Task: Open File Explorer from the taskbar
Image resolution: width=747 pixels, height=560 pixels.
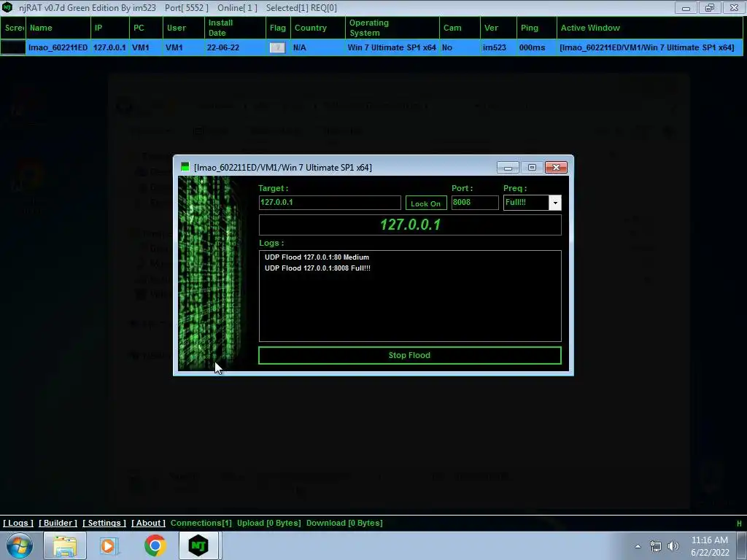Action: tap(65, 545)
